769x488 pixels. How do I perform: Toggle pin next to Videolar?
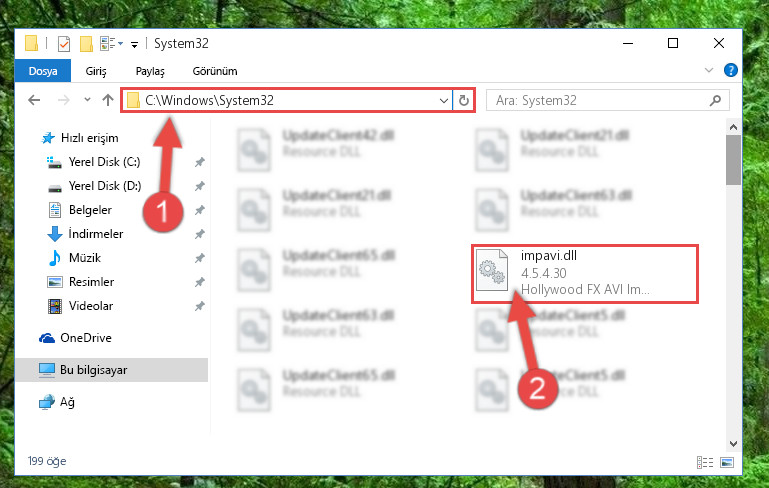coord(199,306)
